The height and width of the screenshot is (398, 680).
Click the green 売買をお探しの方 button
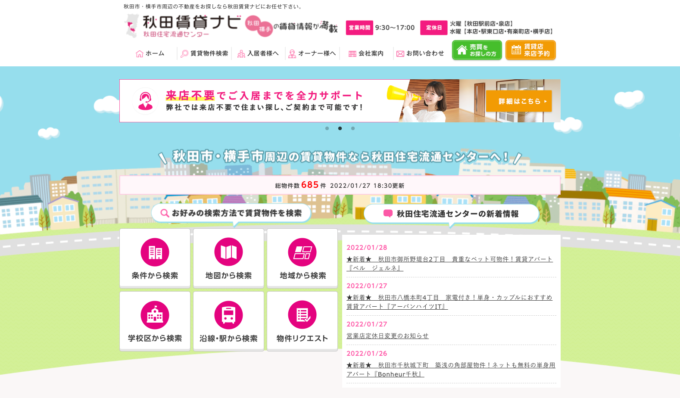coord(477,50)
